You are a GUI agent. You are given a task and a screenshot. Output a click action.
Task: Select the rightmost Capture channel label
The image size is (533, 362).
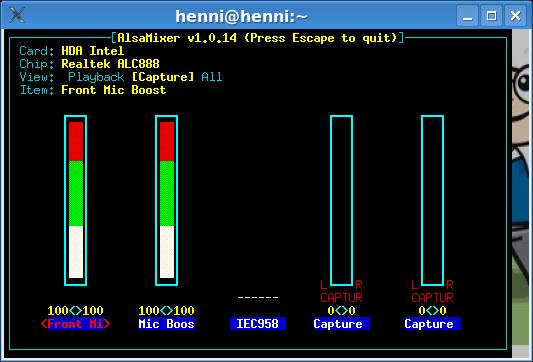(429, 324)
